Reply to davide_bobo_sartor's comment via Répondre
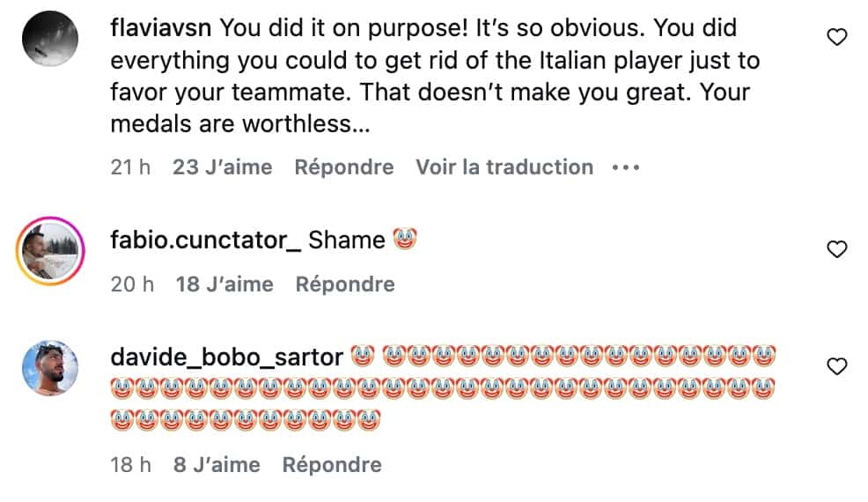This screenshot has height=502, width=868. 332,464
